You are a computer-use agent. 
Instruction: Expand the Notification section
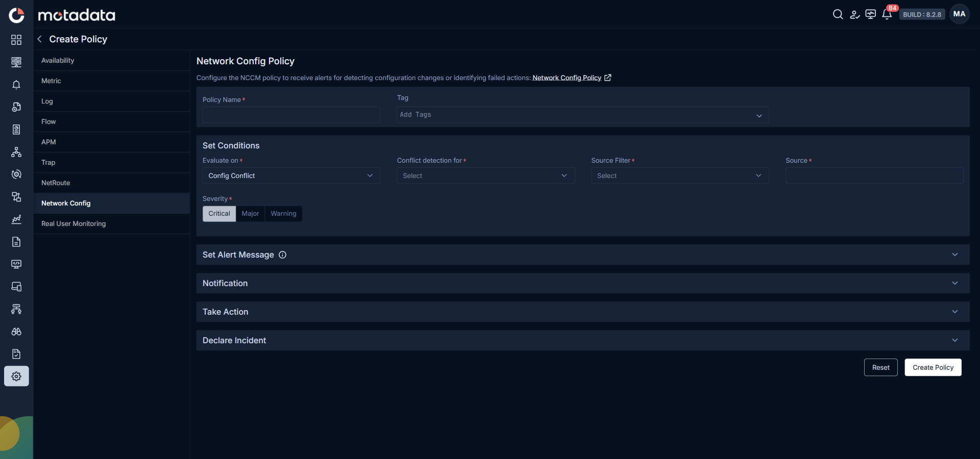pyautogui.click(x=582, y=283)
